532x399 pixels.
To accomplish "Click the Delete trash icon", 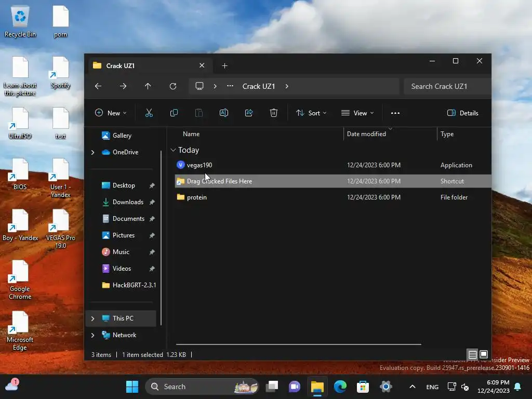I will [x=274, y=113].
